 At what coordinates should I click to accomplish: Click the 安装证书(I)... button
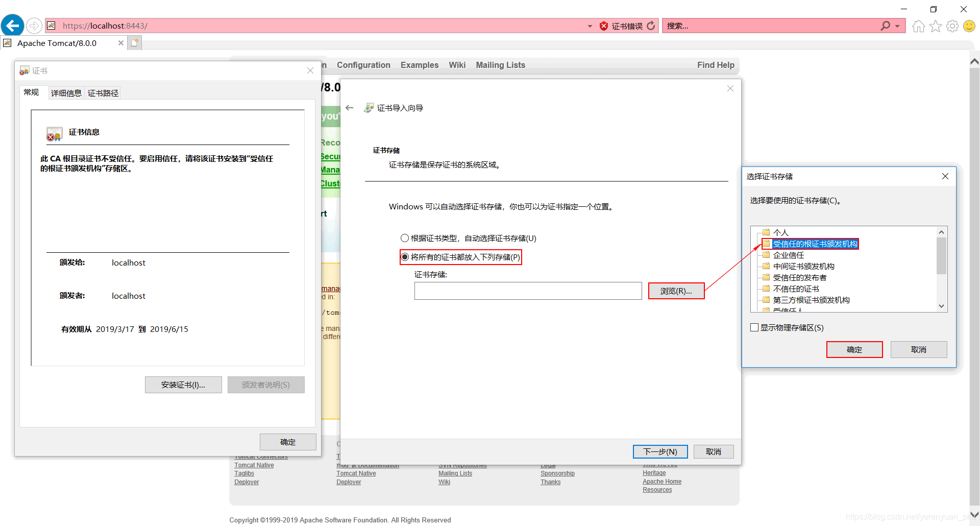pyautogui.click(x=183, y=385)
